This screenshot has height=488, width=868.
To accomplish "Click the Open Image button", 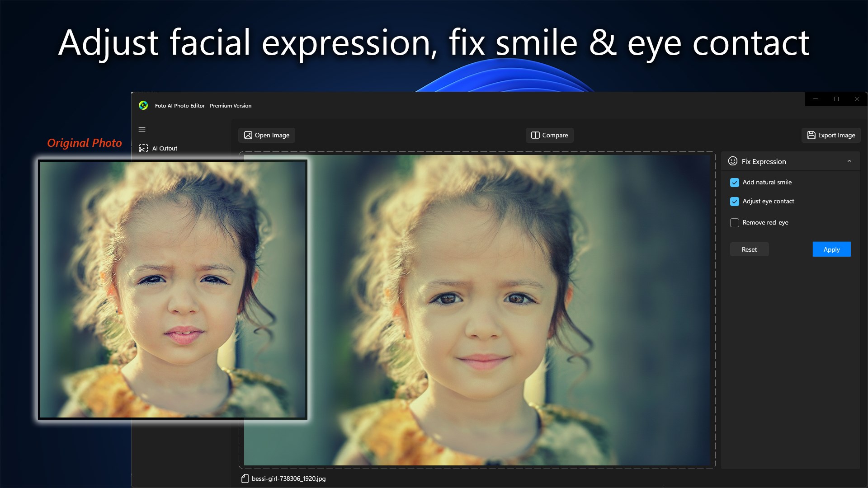I will 267,135.
